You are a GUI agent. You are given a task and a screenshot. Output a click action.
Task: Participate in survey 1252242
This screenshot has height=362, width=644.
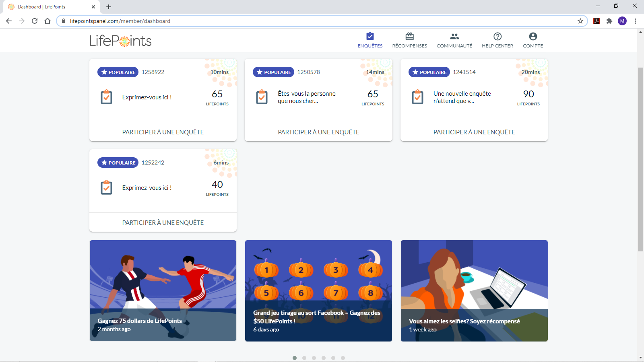[163, 222]
